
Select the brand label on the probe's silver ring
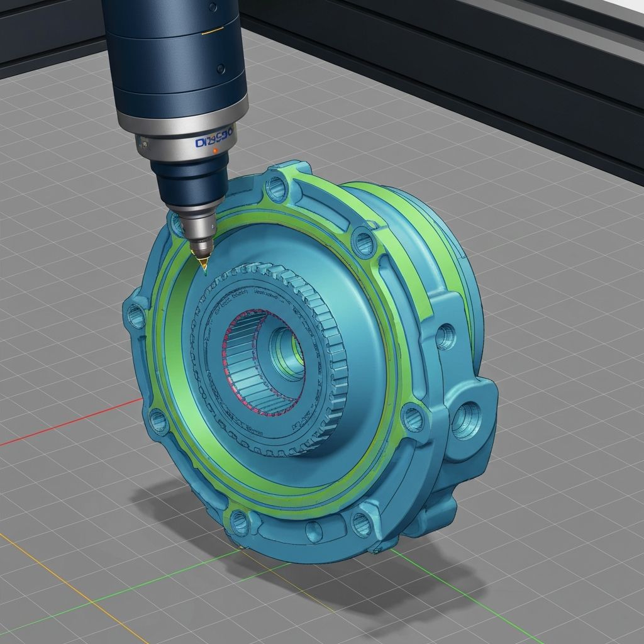tap(214, 143)
